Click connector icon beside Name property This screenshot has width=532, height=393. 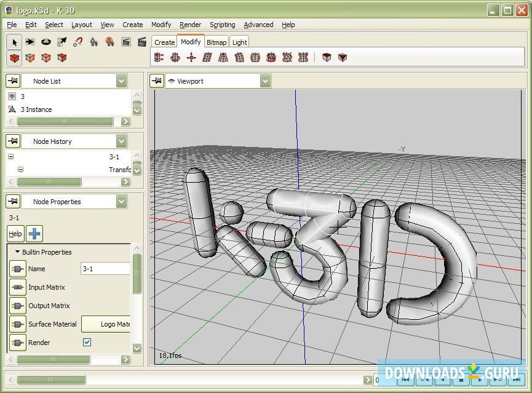point(17,269)
